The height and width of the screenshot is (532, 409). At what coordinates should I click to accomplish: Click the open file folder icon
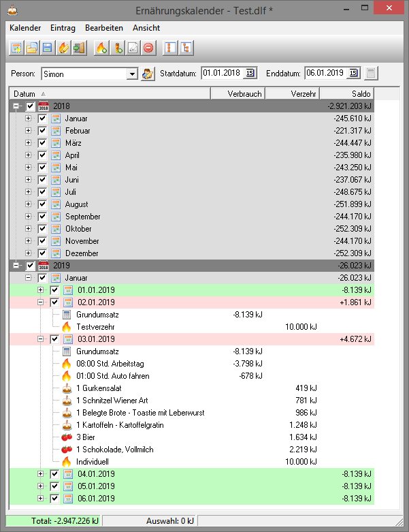coord(31,48)
